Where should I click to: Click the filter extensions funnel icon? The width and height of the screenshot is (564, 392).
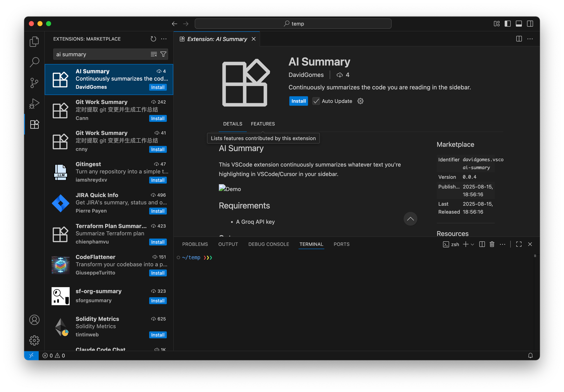click(163, 54)
